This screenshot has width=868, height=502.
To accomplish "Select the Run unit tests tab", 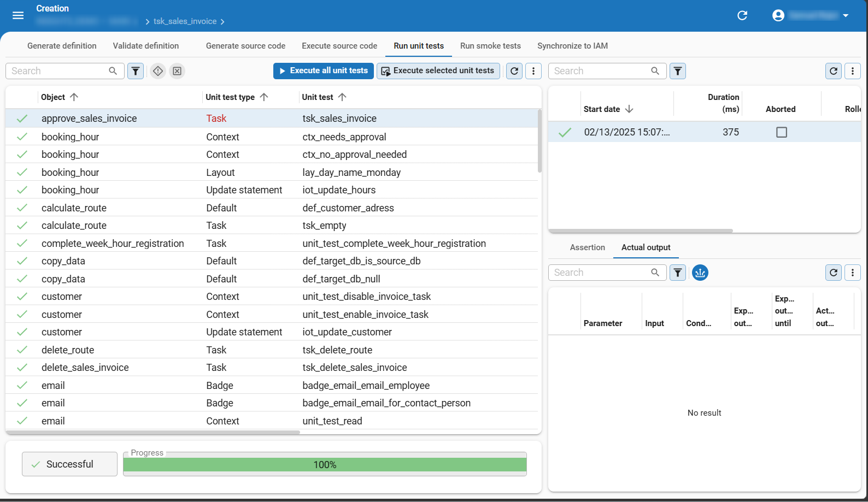I will (x=419, y=46).
